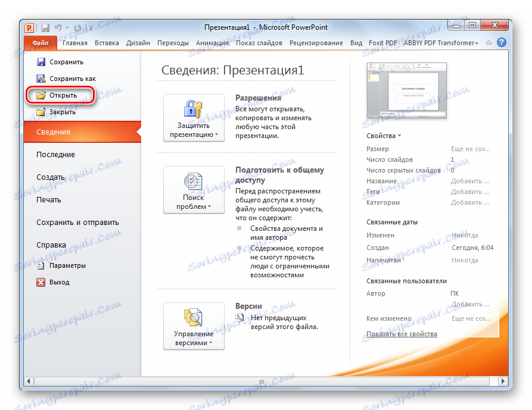Click the Закрыть folder icon

tap(41, 112)
